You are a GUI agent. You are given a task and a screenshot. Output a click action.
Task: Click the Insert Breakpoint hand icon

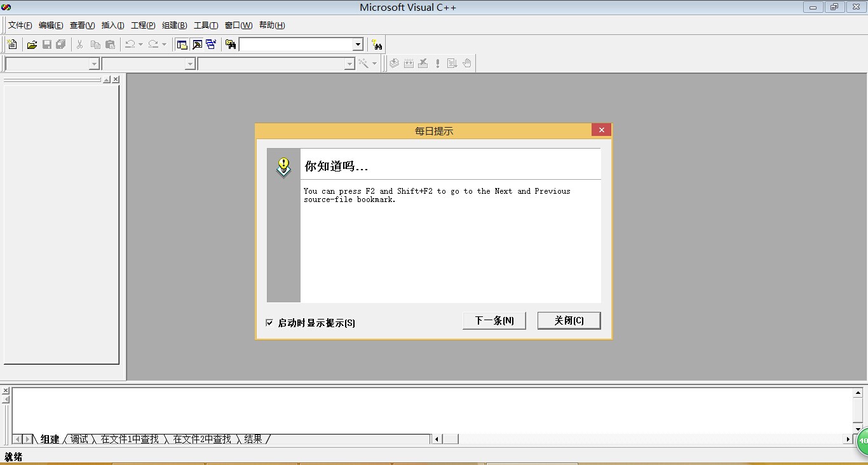467,64
